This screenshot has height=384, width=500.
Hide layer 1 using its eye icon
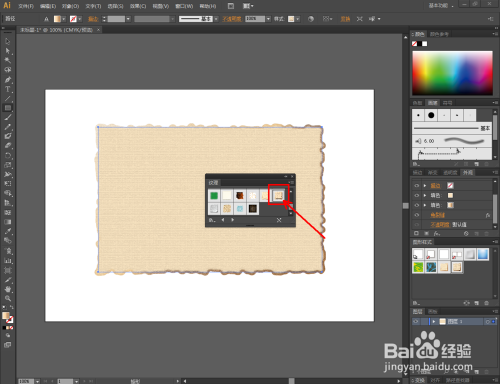click(x=416, y=321)
